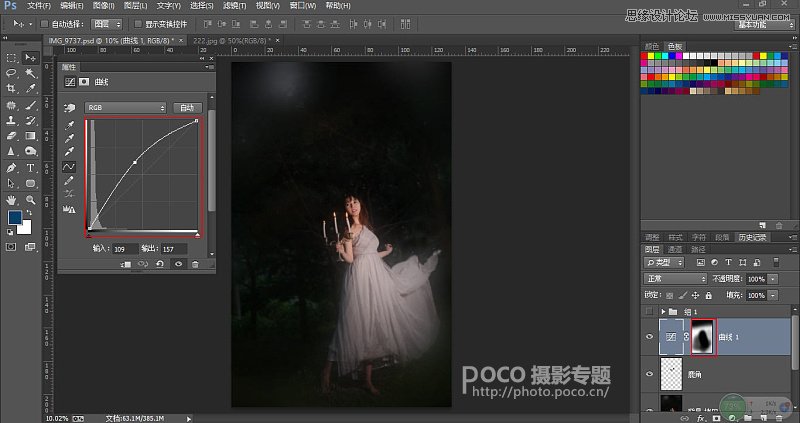Enable the 显示变换控件 checkbox
Image resolution: width=800 pixels, height=423 pixels.
[x=138, y=24]
